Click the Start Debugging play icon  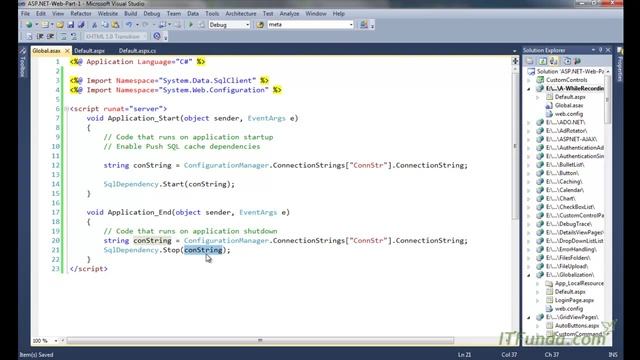(x=191, y=25)
